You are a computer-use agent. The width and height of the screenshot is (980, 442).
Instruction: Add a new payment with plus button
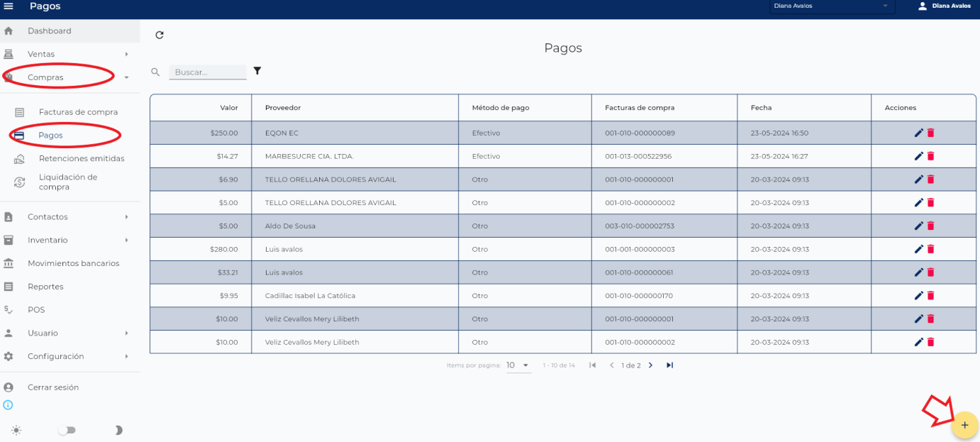pyautogui.click(x=964, y=425)
